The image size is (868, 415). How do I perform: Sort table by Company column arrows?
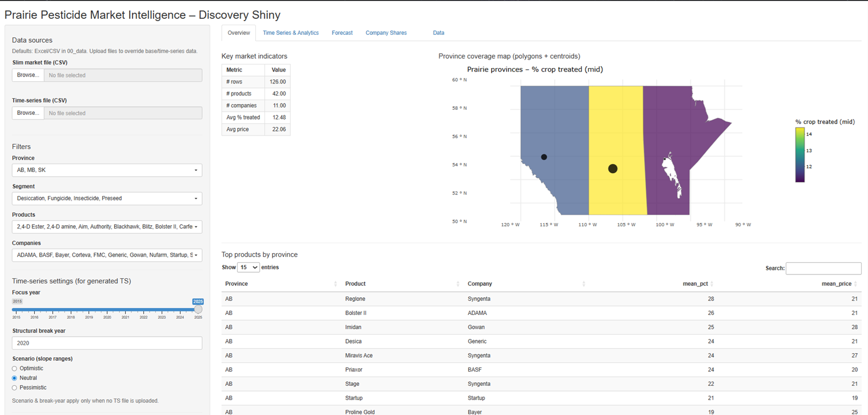point(584,284)
